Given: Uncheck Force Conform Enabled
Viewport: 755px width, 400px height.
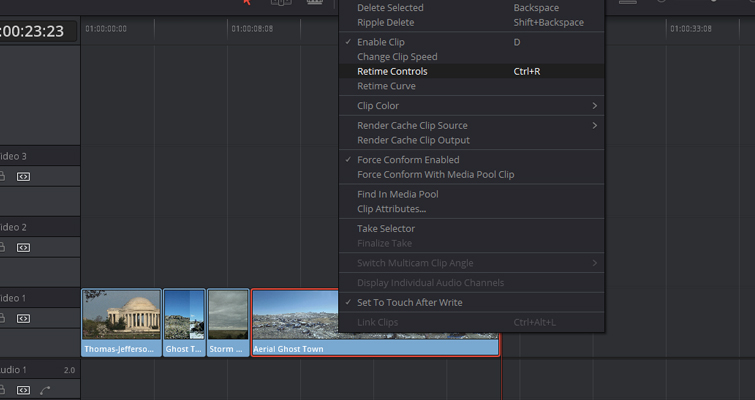Looking at the screenshot, I should [407, 160].
